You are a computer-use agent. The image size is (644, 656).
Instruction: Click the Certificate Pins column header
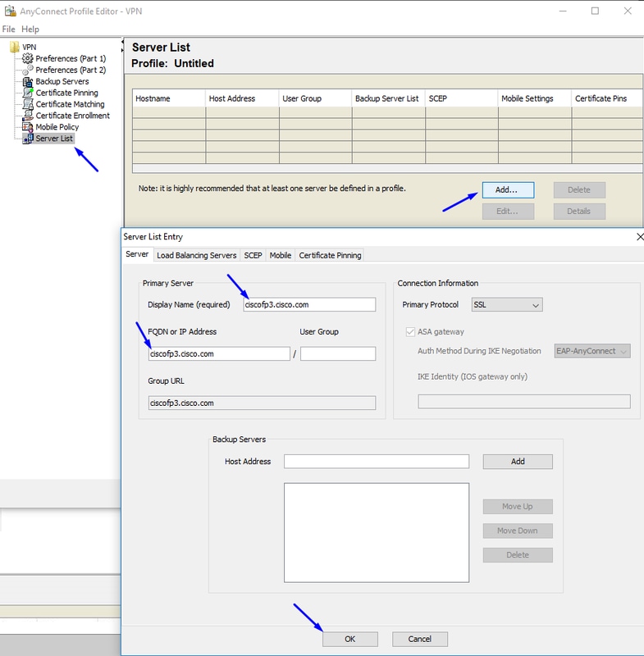[607, 98]
